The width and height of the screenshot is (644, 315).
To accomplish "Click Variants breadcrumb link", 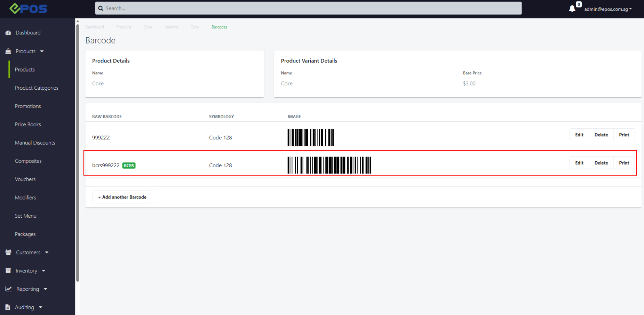I will [x=171, y=27].
